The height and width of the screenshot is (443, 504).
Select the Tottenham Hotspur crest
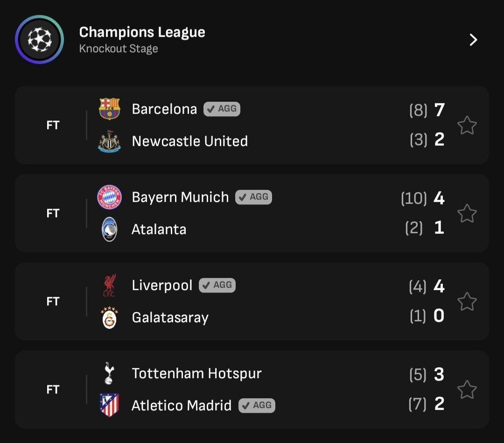pos(109,374)
